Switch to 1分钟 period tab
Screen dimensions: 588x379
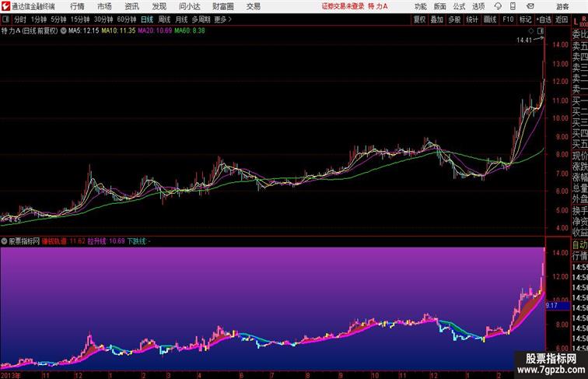[39, 19]
